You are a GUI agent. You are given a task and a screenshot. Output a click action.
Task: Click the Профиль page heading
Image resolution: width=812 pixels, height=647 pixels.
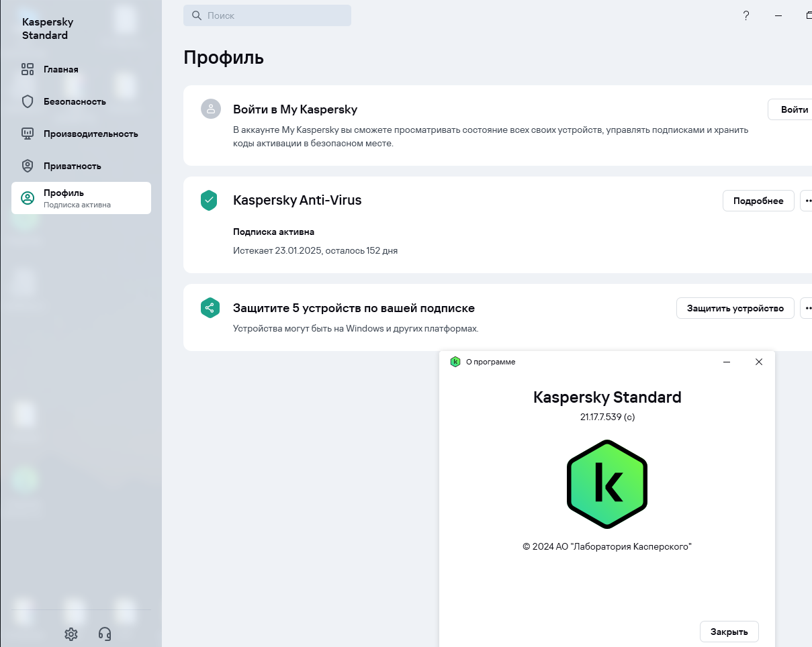click(224, 58)
